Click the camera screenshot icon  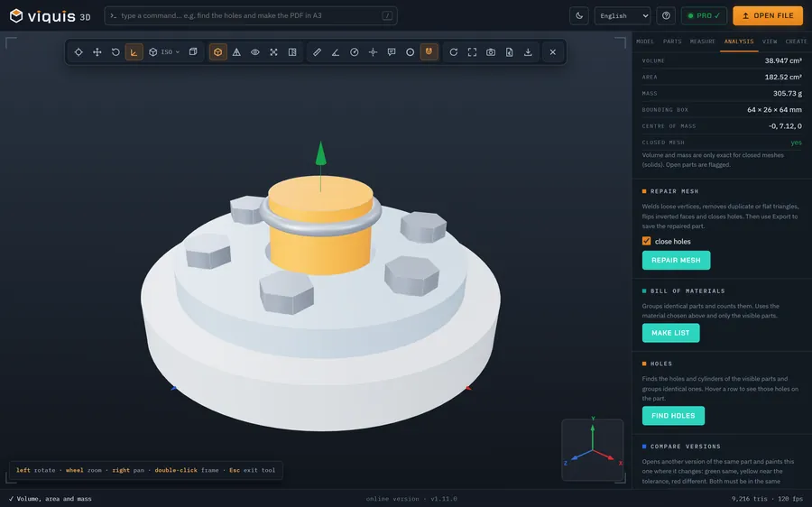coord(491,52)
